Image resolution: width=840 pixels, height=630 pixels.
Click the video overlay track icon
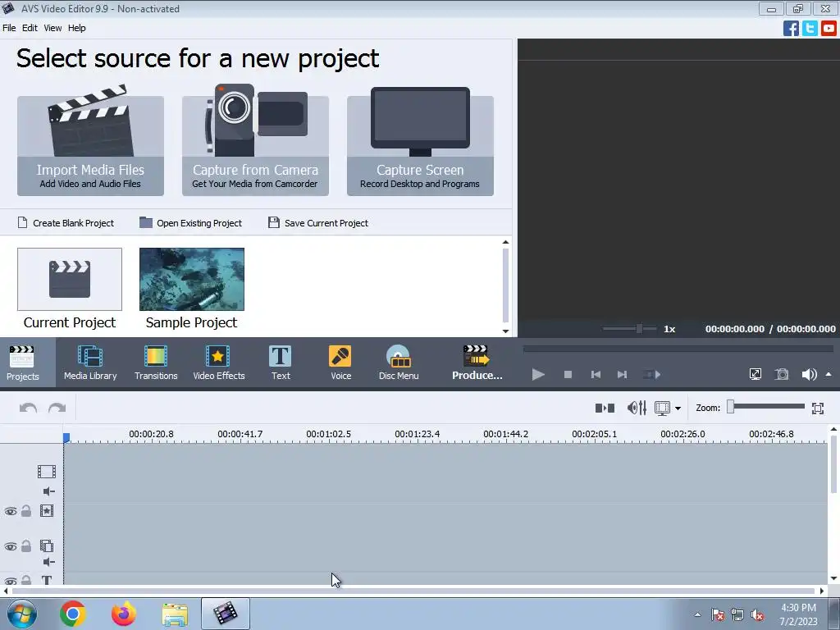pos(47,546)
